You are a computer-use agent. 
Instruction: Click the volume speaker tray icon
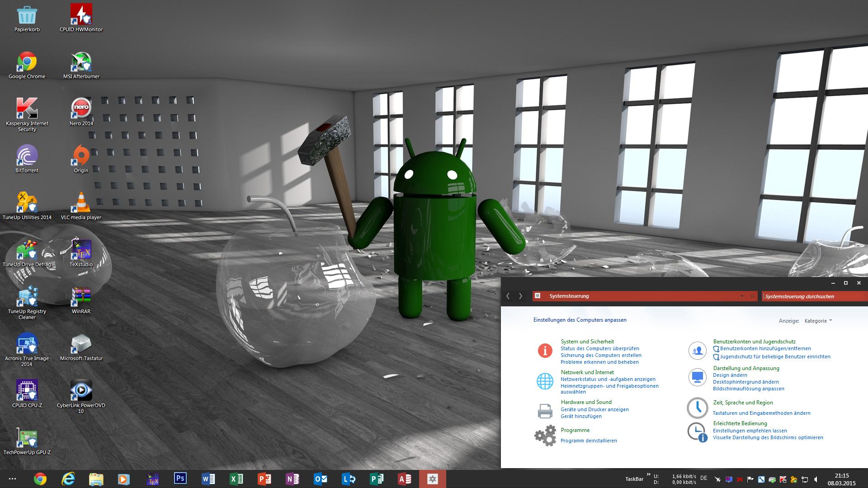(816, 479)
